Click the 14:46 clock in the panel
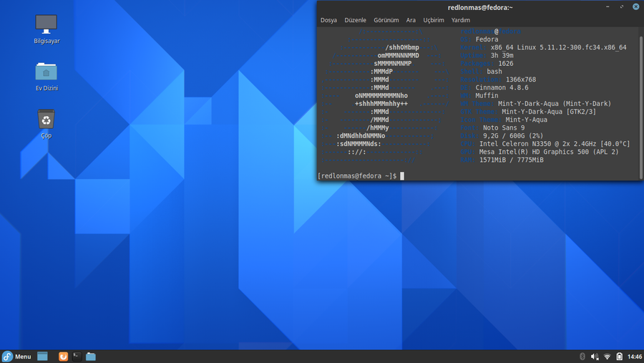The image size is (644, 363). [634, 357]
